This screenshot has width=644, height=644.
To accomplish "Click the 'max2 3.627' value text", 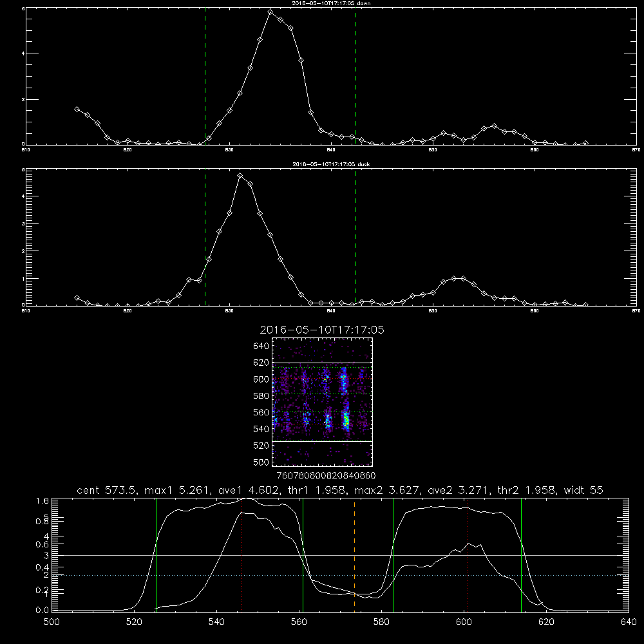I will (388, 490).
